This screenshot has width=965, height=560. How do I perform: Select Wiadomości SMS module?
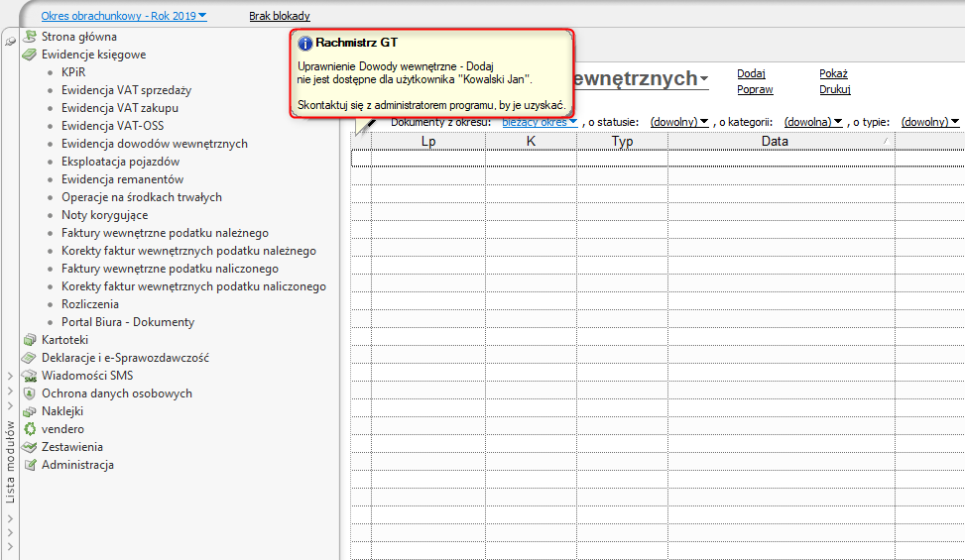[x=86, y=375]
